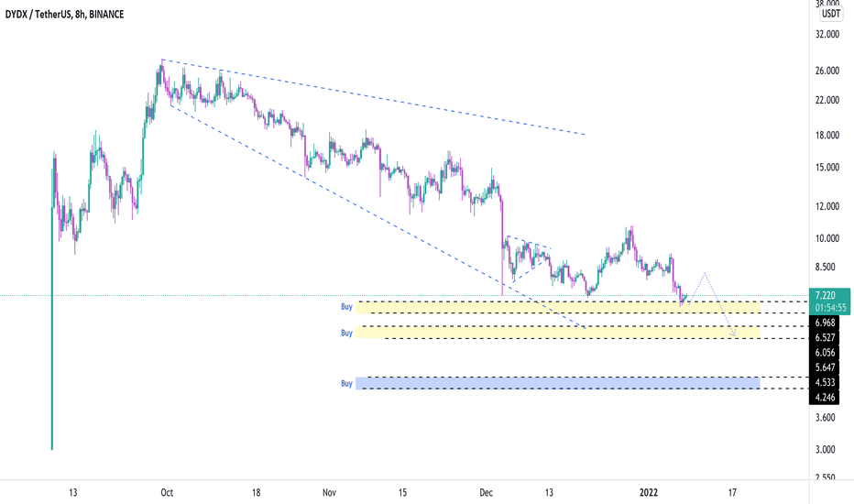This screenshot has width=854, height=504.
Task: Click the Oct label on time axis
Action: click(167, 493)
